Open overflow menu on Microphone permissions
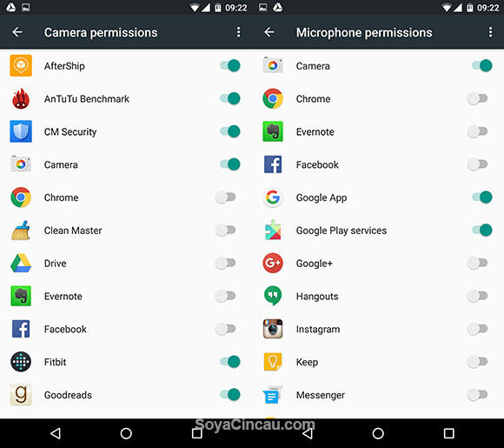The image size is (504, 448). pos(490,32)
